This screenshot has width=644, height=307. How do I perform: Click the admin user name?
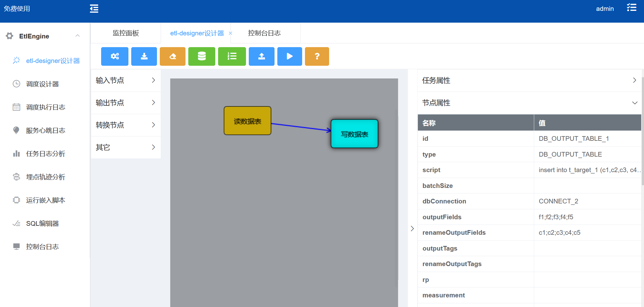pos(605,9)
